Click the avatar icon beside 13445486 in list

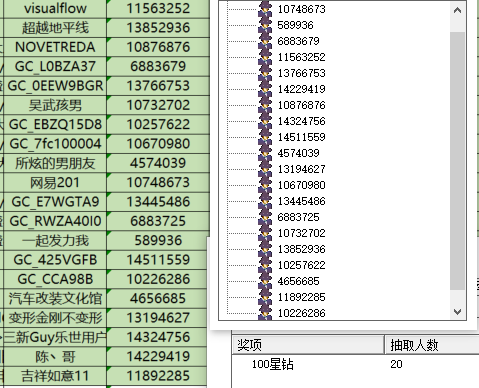click(x=265, y=201)
